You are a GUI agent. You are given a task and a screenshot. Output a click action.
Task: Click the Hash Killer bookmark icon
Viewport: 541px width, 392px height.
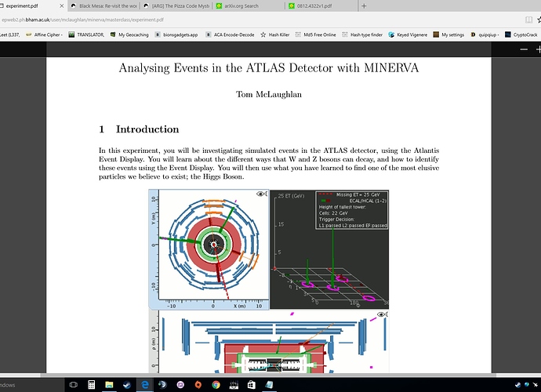[x=262, y=34]
